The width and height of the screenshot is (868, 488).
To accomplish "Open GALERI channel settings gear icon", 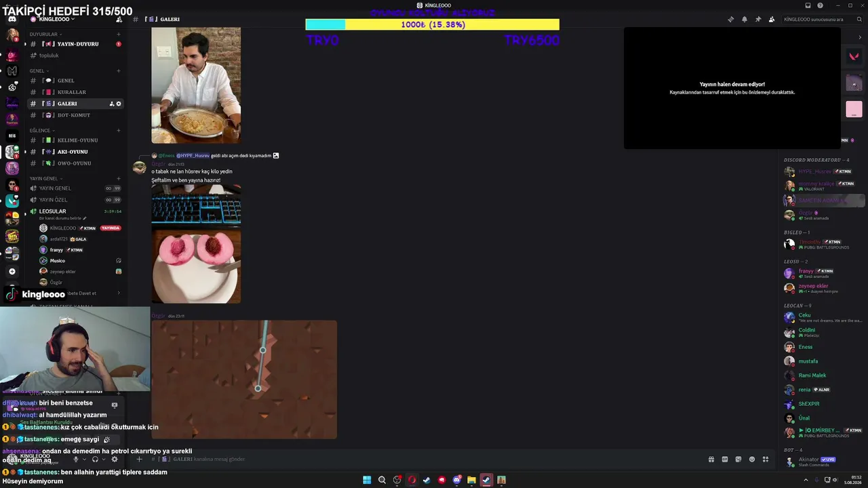I will pos(119,104).
